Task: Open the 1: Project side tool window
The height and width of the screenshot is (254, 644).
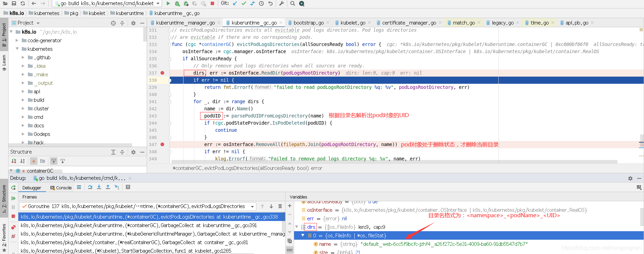Action: click(4, 35)
